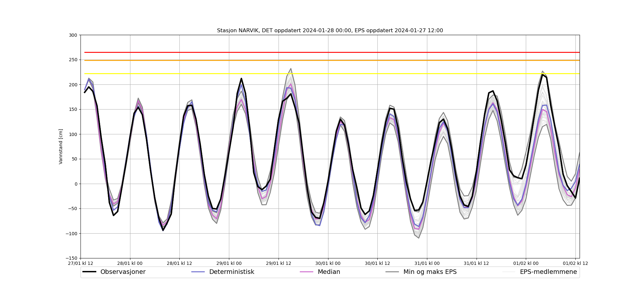Click y-axis tick label '−50'
The image size is (644, 290).
tap(73, 209)
